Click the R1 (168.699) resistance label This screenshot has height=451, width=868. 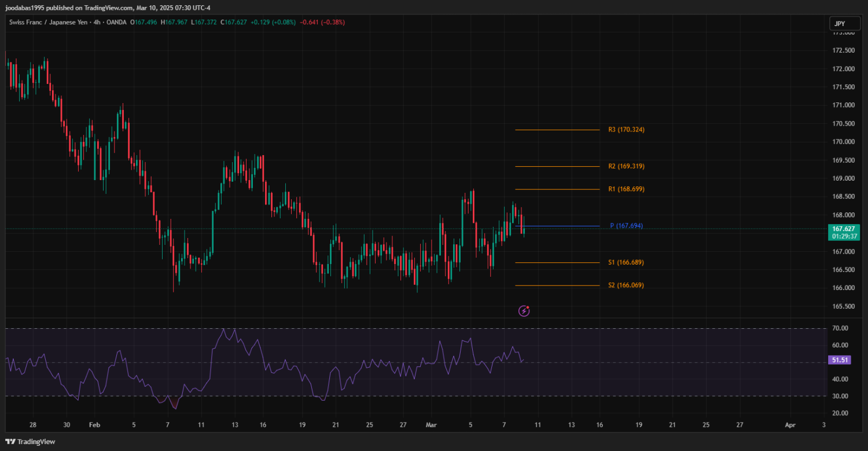point(626,189)
